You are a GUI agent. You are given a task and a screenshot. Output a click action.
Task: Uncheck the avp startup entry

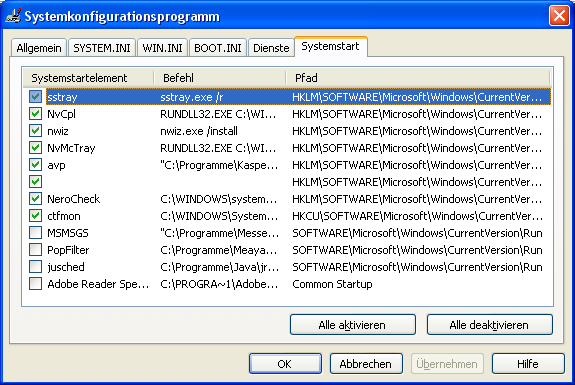pos(36,165)
